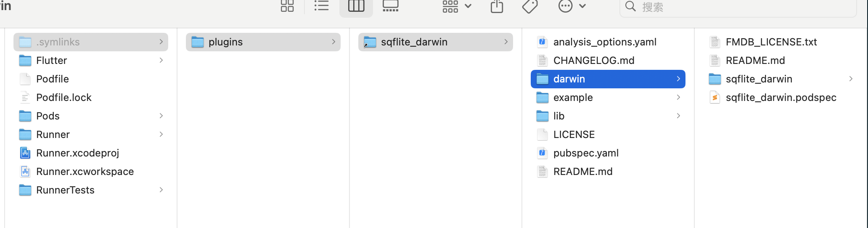Expand the RunnerTests folder chevron

(161, 190)
